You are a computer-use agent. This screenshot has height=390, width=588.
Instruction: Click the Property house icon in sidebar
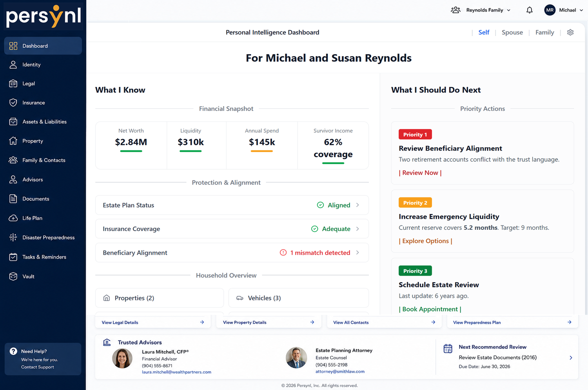click(13, 141)
